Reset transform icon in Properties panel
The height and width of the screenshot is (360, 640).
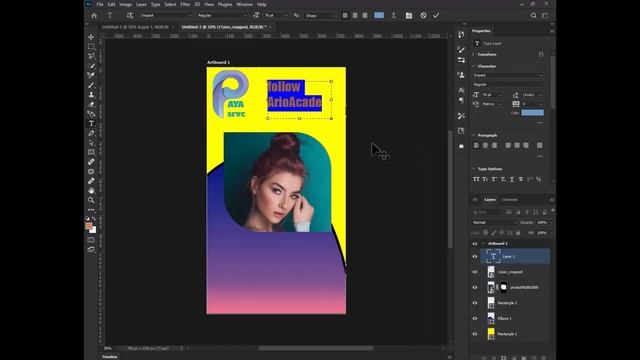[x=541, y=54]
